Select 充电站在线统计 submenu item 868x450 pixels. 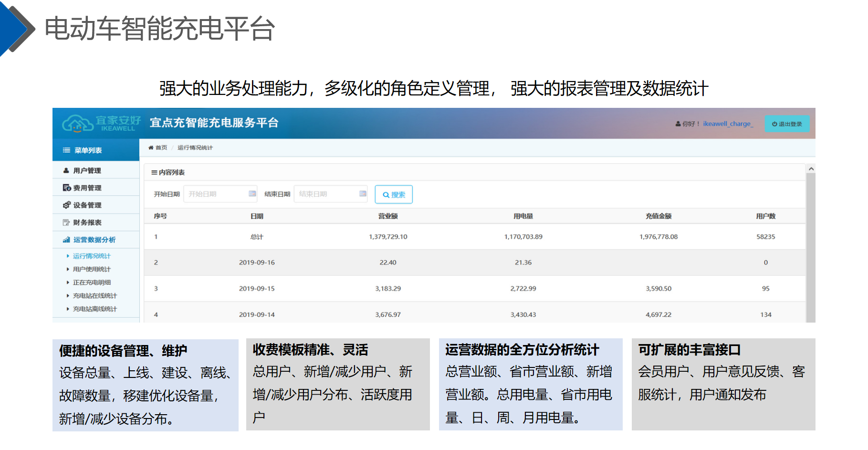[x=95, y=296]
